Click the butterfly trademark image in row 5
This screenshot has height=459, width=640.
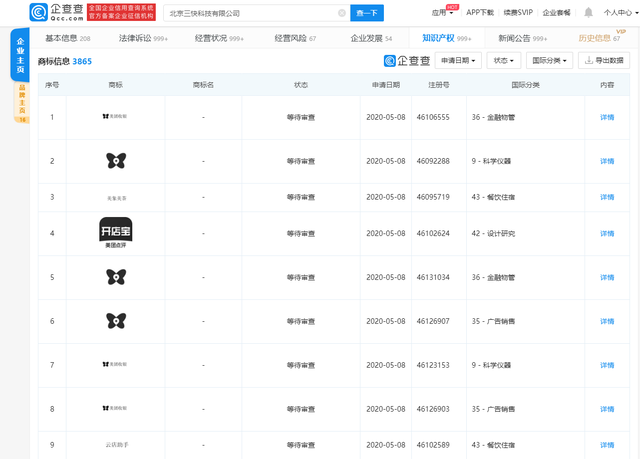coord(116,277)
